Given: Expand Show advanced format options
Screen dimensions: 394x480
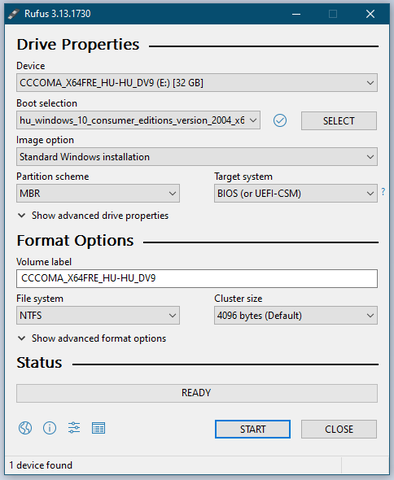Looking at the screenshot, I should (x=92, y=338).
